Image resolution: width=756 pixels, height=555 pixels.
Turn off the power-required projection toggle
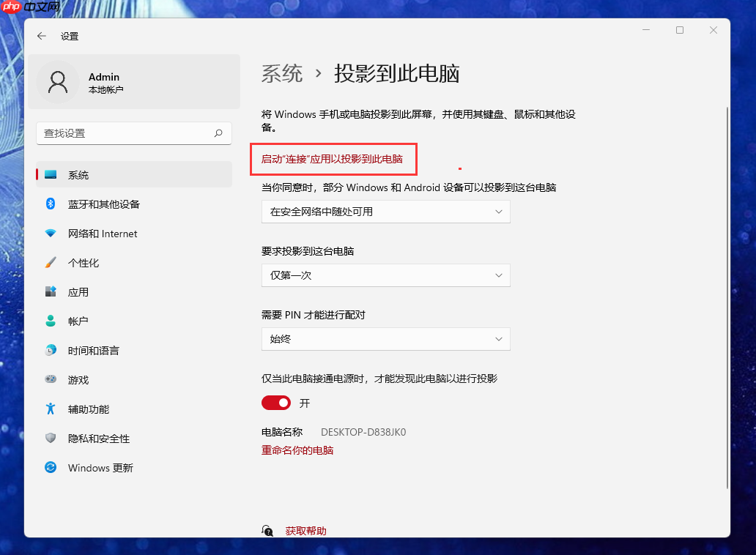pyautogui.click(x=275, y=403)
